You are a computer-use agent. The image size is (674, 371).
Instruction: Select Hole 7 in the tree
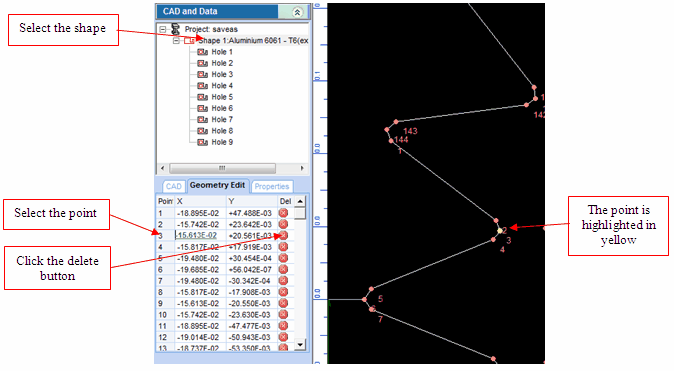[222, 120]
